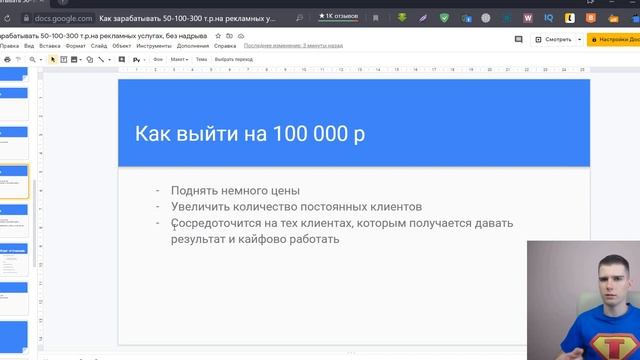Click the browser reload icon
The width and height of the screenshot is (640, 360).
[x=7, y=18]
